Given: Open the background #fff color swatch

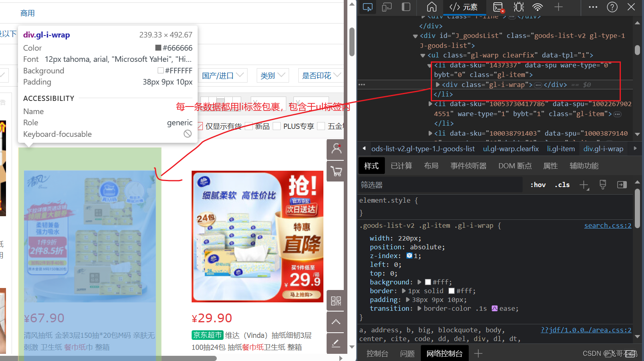Looking at the screenshot, I should [x=428, y=282].
